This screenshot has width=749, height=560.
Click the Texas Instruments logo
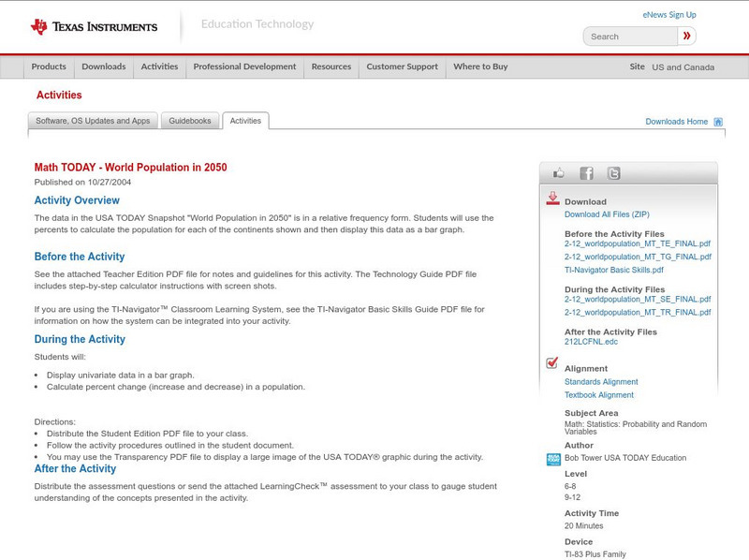[94, 27]
